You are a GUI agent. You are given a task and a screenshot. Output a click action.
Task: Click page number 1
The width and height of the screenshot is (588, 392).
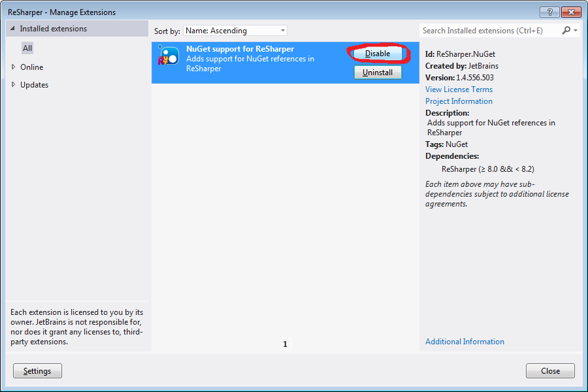point(285,344)
